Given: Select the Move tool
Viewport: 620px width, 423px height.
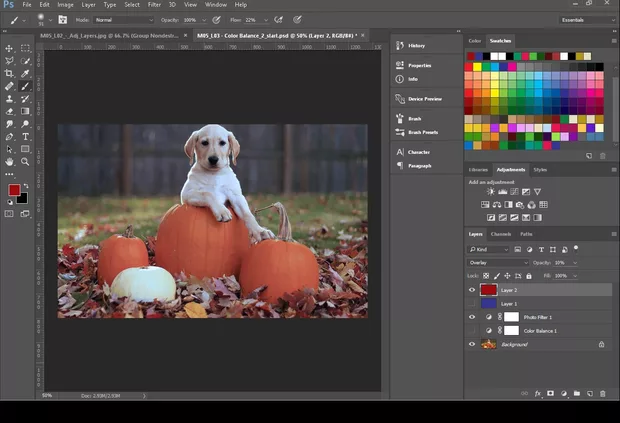Looking at the screenshot, I should tap(9, 48).
